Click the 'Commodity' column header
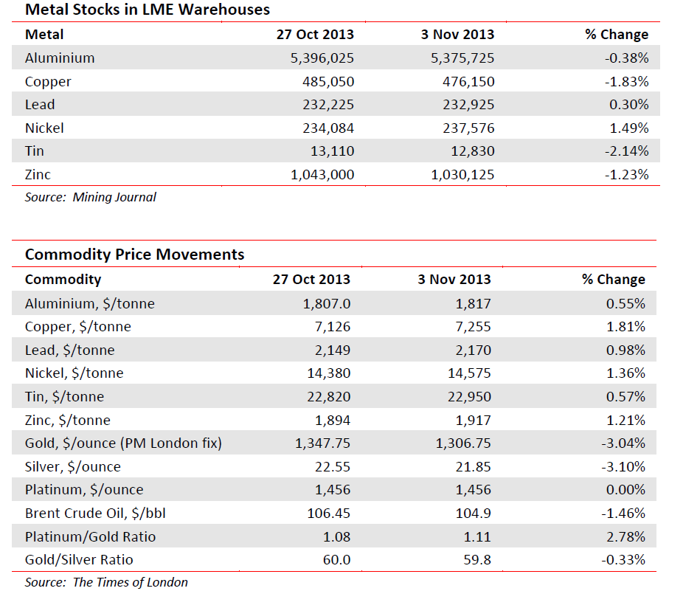Image resolution: width=700 pixels, height=591 pixels. 63,280
